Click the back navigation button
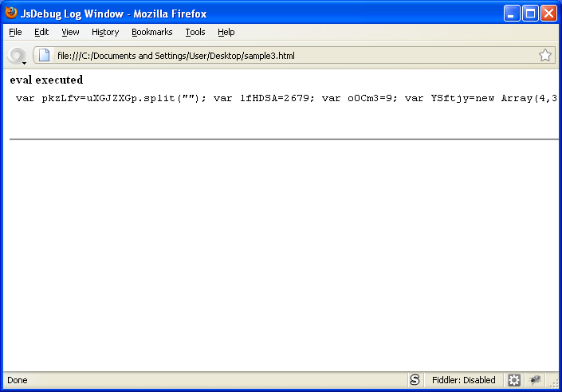The height and width of the screenshot is (392, 562). pyautogui.click(x=15, y=55)
